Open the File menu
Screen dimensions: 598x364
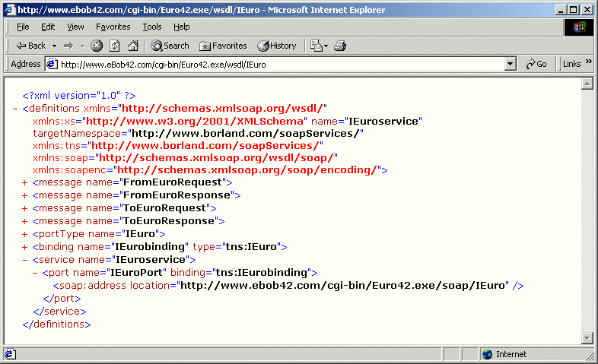(x=23, y=27)
